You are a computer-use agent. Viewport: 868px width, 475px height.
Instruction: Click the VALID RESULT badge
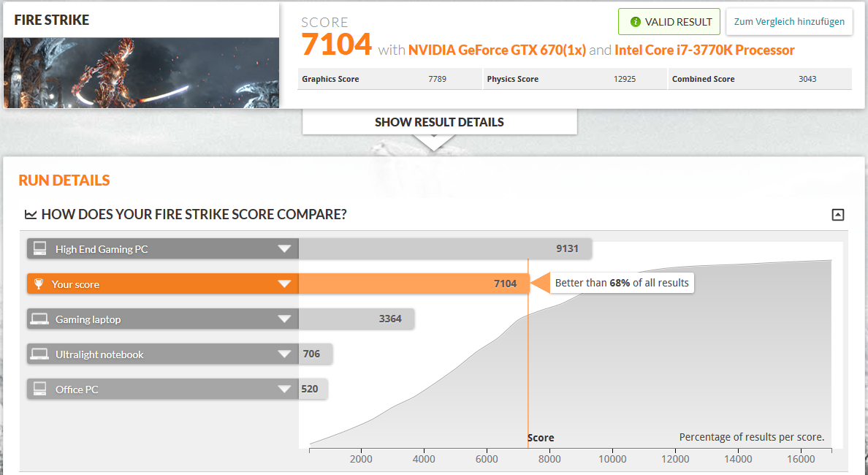pyautogui.click(x=669, y=22)
